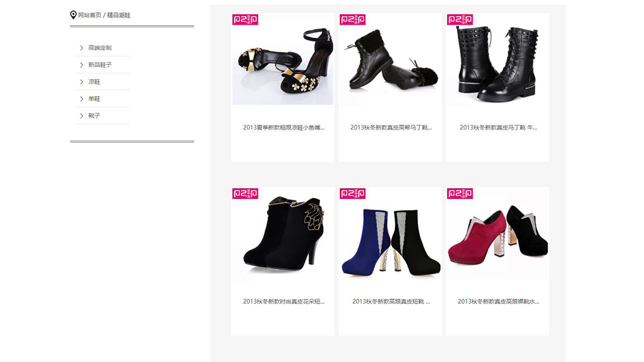Click pink brand logo on blue short boots
This screenshot has height=362, width=644.
[x=352, y=193]
